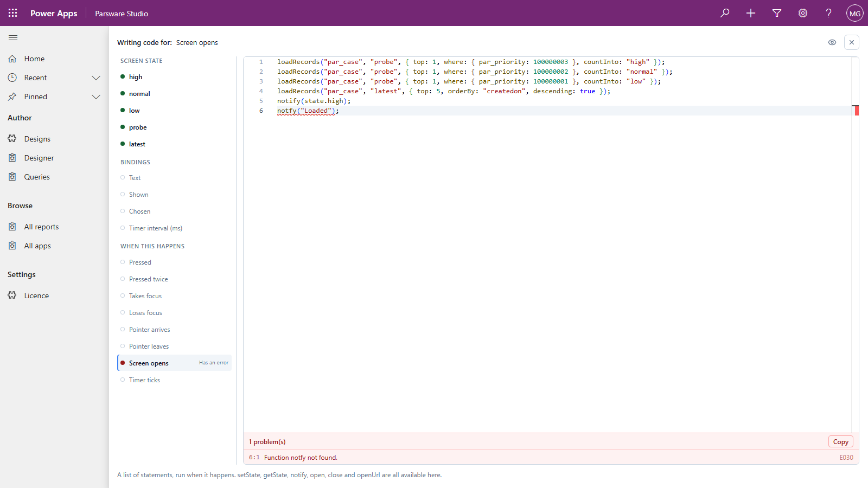Click the red error marker in scrollbar
Viewport: 868px width, 488px height.
[857, 111]
